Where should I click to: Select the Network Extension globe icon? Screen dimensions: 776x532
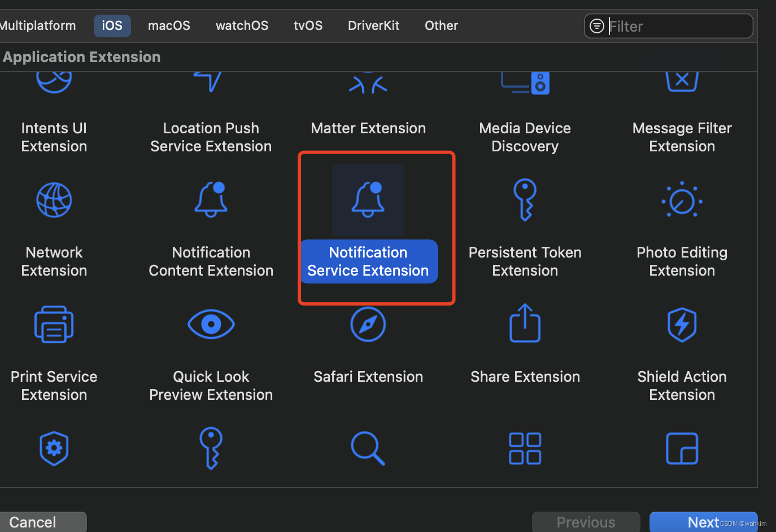pyautogui.click(x=54, y=200)
